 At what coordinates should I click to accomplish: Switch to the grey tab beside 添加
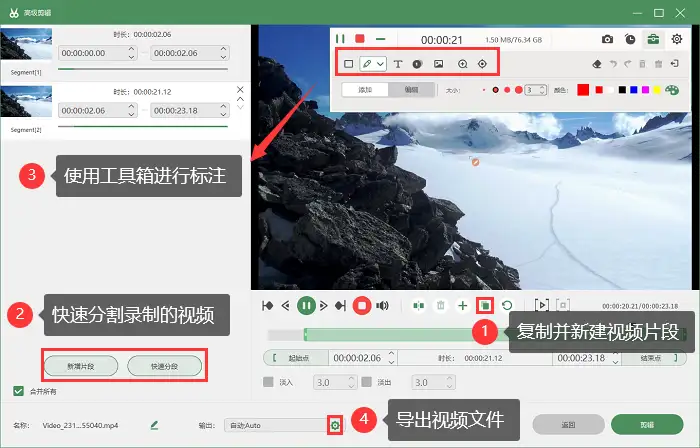(411, 90)
